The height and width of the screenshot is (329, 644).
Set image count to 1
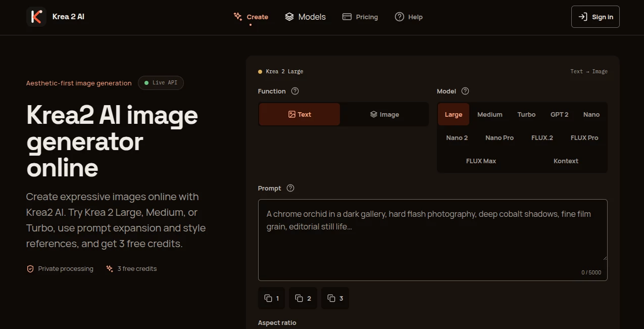[x=272, y=298]
